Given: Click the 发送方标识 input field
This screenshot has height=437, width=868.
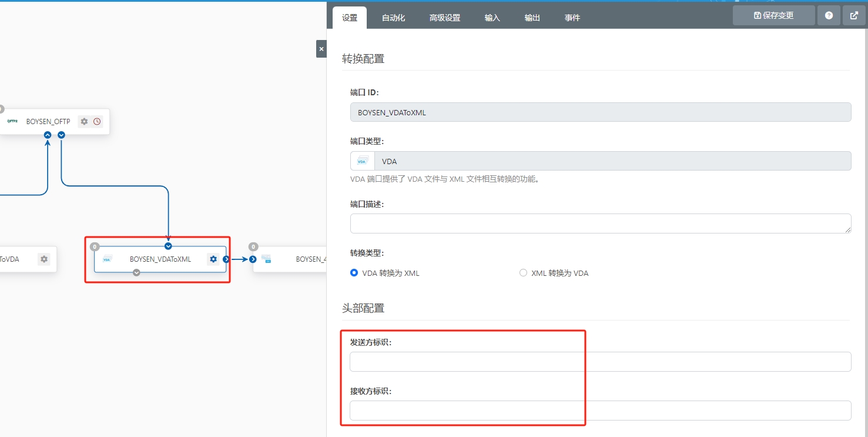Looking at the screenshot, I should [600, 362].
